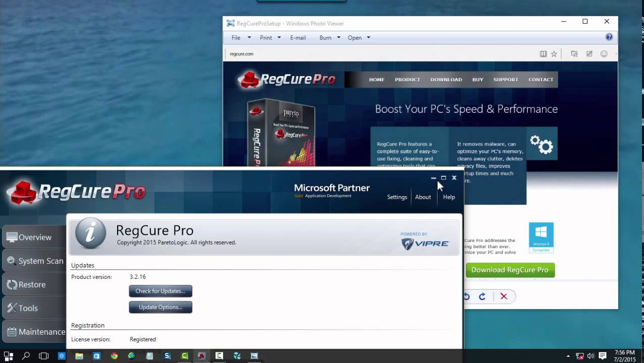Open the Maintenance section
The height and width of the screenshot is (363, 644).
tap(33, 332)
